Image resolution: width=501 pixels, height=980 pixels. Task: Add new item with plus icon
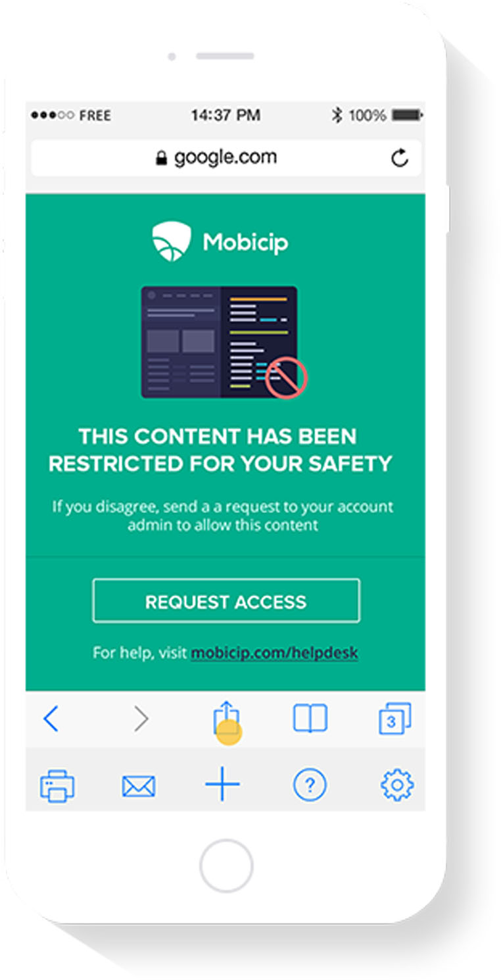pos(222,785)
